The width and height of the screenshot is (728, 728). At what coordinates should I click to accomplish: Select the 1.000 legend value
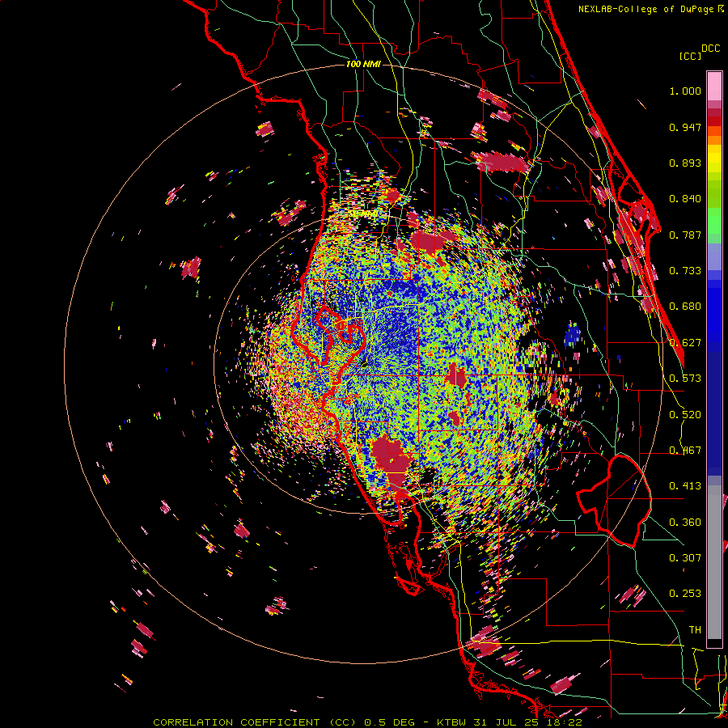[x=685, y=91]
